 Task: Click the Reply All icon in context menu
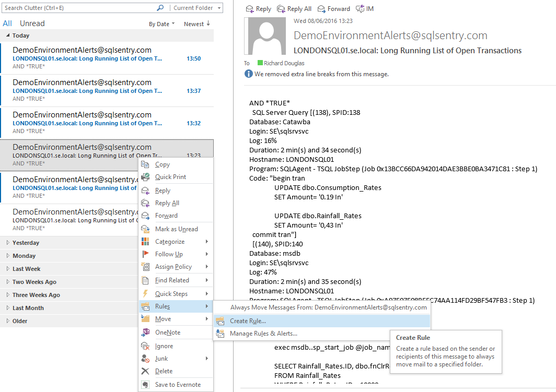tap(145, 203)
